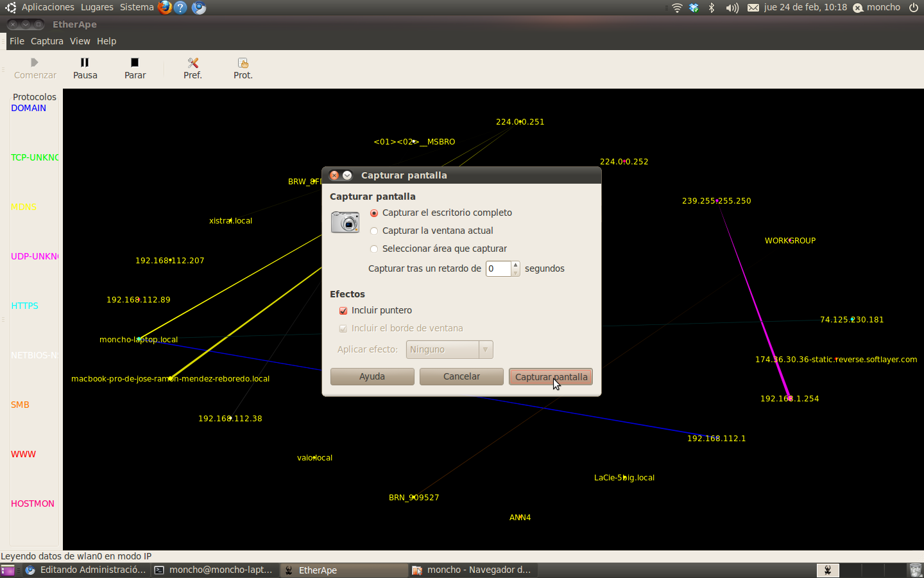Open the power session icon
This screenshot has height=578, width=924.
coord(914,8)
